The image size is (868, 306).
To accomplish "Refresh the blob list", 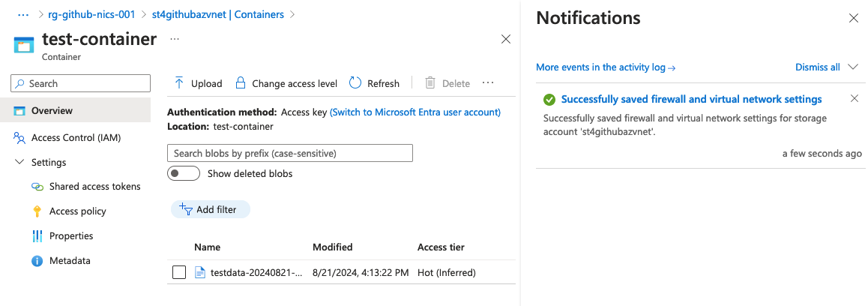I will [x=374, y=84].
